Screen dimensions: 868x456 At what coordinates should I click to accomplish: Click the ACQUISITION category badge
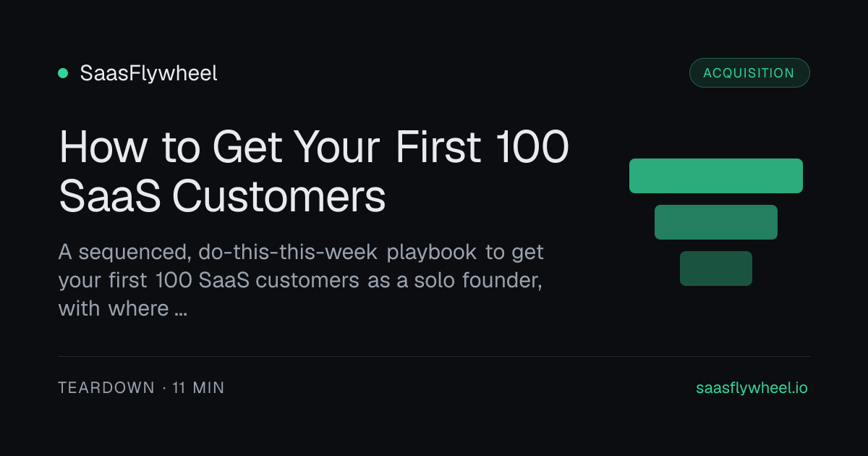click(749, 73)
